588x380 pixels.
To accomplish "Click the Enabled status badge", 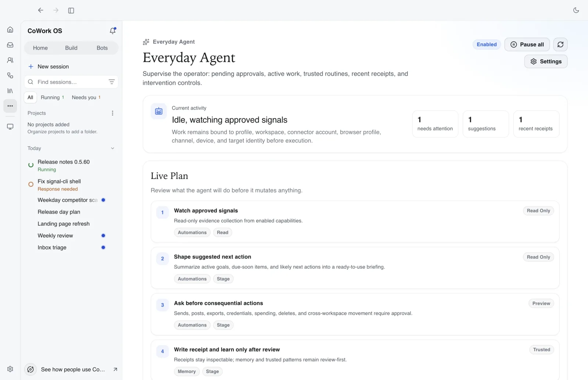I will 487,44.
